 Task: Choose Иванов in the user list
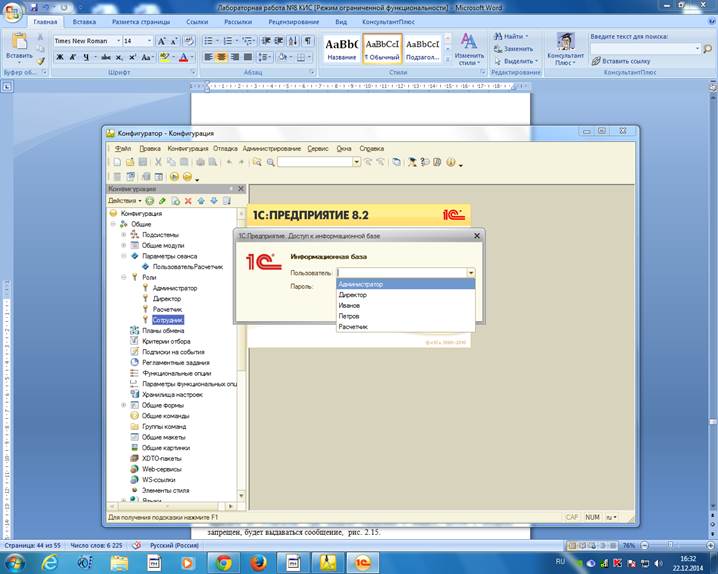[x=405, y=305]
